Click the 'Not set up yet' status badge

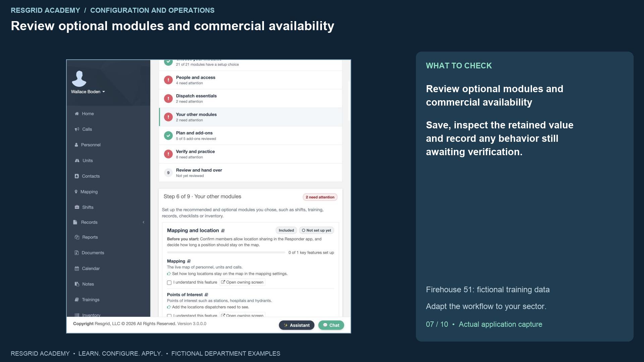(x=316, y=230)
